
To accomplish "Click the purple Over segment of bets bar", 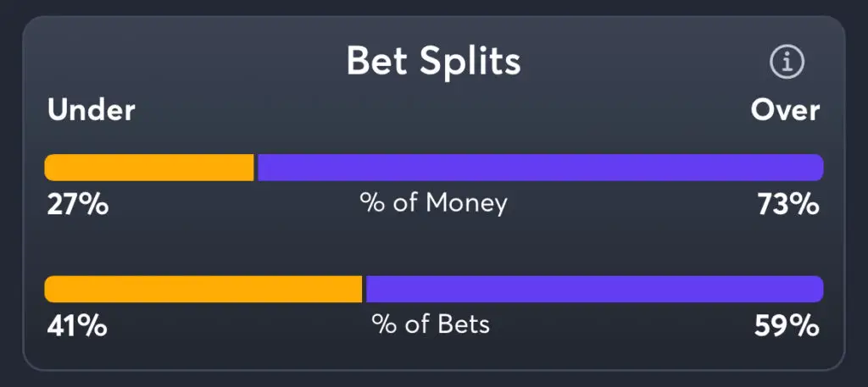I will (x=593, y=289).
